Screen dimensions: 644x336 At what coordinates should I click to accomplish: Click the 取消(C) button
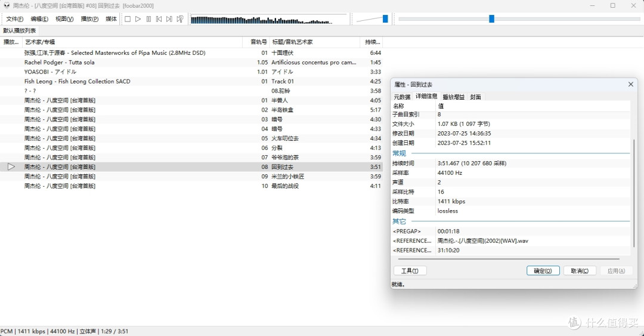pos(580,270)
